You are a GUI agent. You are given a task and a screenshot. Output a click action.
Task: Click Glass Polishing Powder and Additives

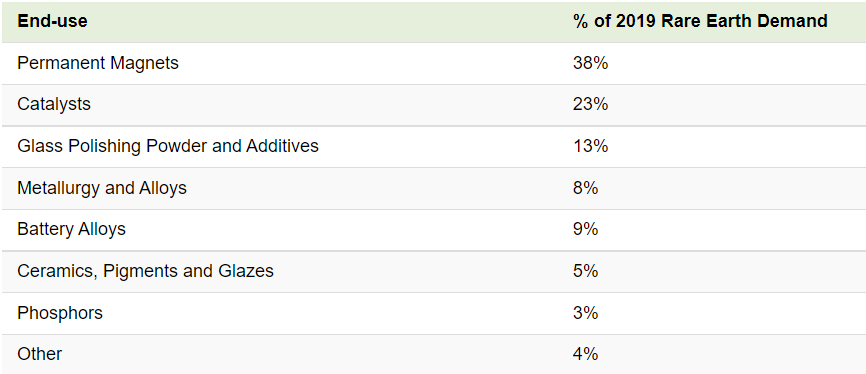[168, 146]
